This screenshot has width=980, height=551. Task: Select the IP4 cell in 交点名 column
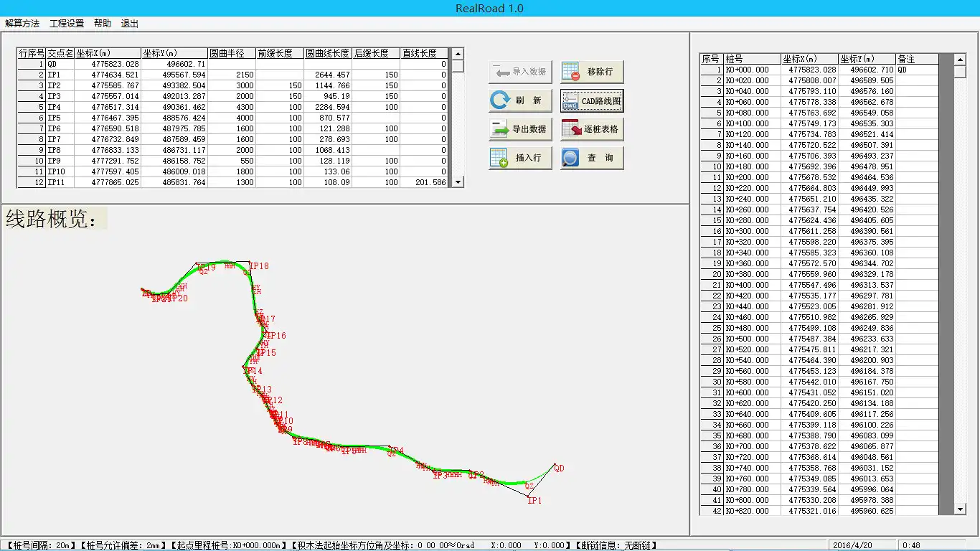[x=60, y=107]
